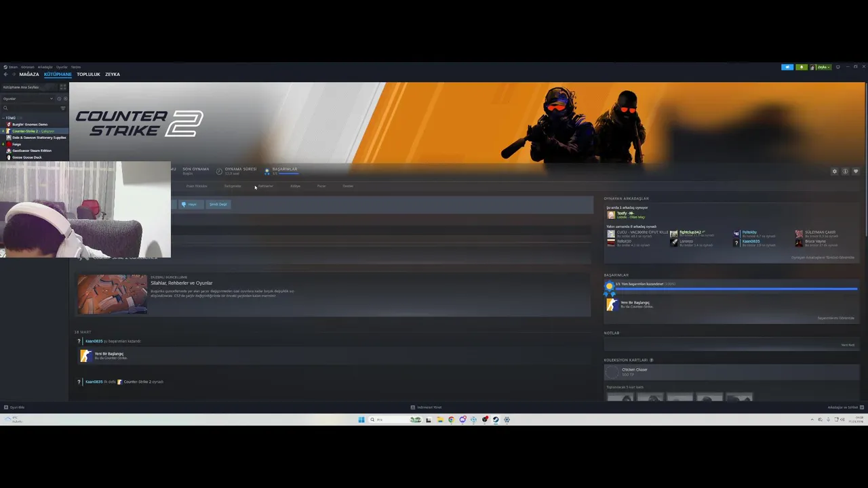Open Arkadaşlar ve Sohbet

coord(845,407)
